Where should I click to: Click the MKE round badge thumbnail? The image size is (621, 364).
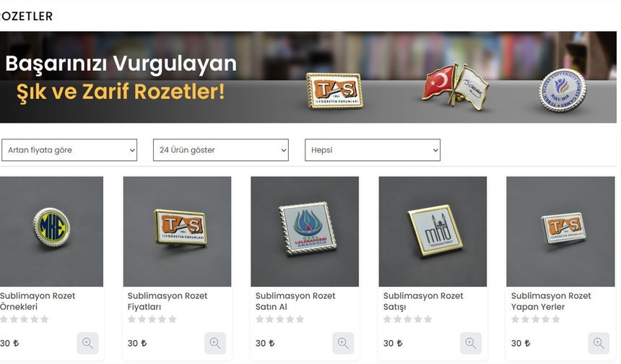pos(51,231)
